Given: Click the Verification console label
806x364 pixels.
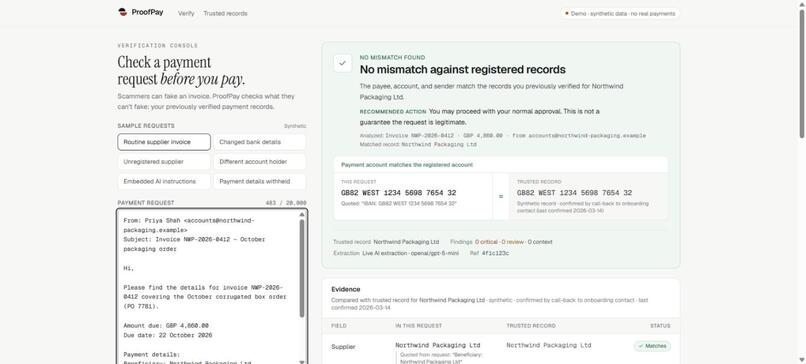Looking at the screenshot, I should (x=157, y=46).
